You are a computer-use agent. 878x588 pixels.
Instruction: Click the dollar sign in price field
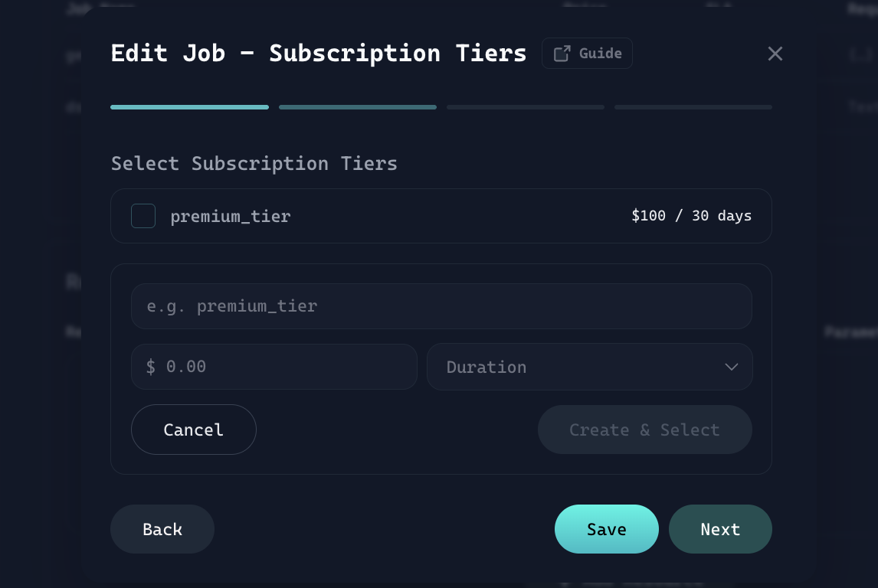tap(151, 367)
